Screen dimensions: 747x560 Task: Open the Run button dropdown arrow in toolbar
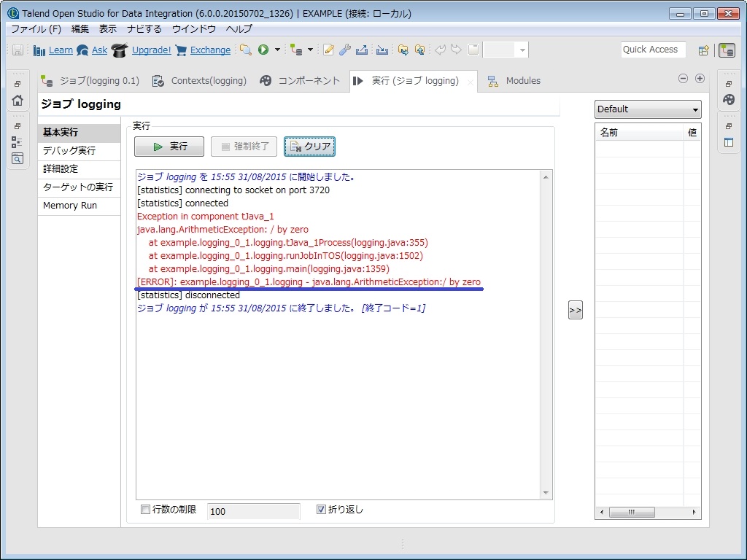(277, 50)
